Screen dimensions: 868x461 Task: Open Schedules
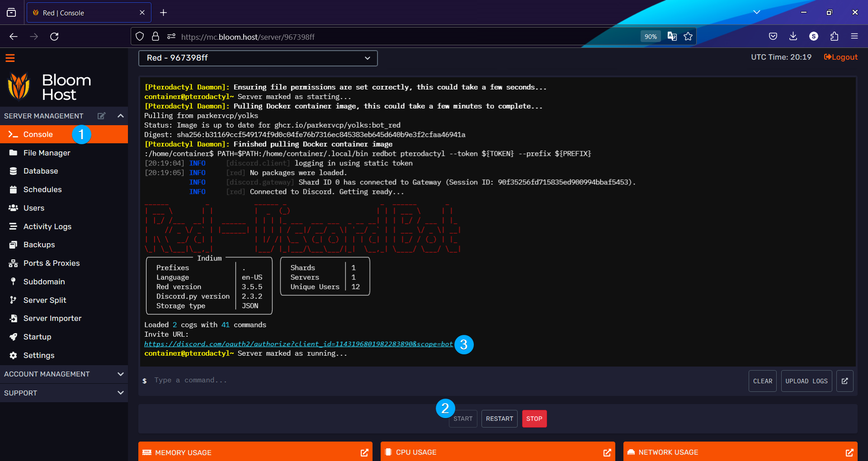point(64,189)
